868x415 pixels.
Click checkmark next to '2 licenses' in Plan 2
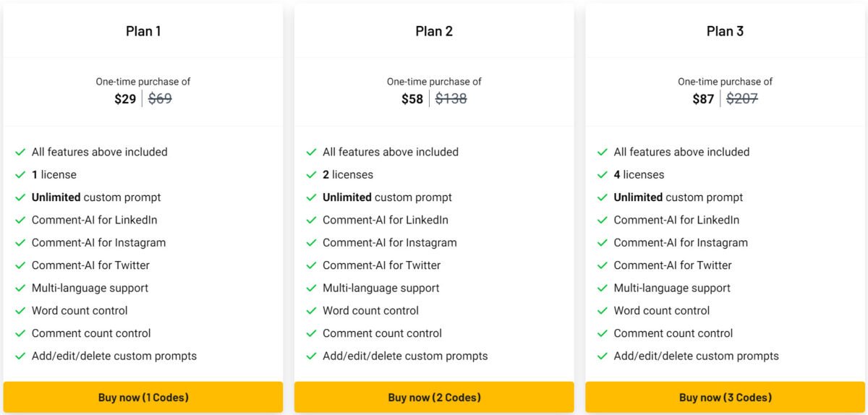(x=311, y=175)
